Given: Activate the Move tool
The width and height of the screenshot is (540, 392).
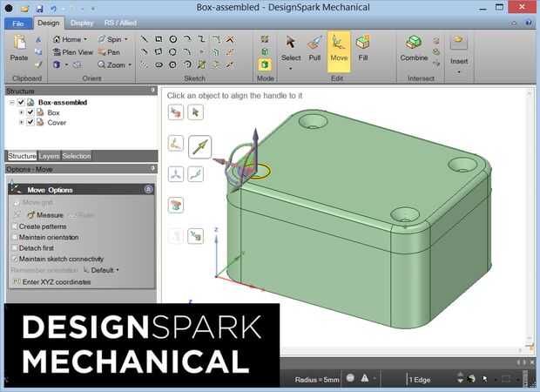Looking at the screenshot, I should pos(339,51).
